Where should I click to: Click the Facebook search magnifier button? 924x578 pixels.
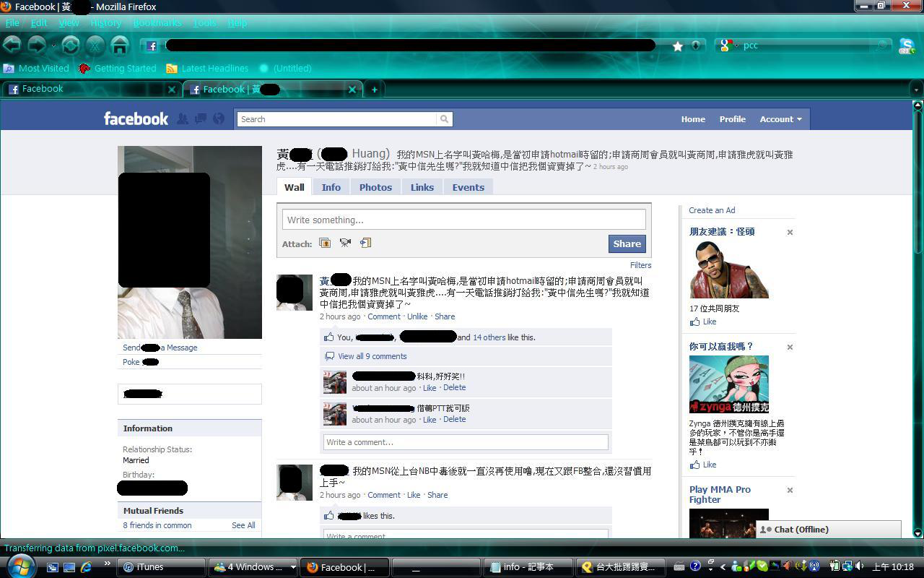(x=445, y=119)
